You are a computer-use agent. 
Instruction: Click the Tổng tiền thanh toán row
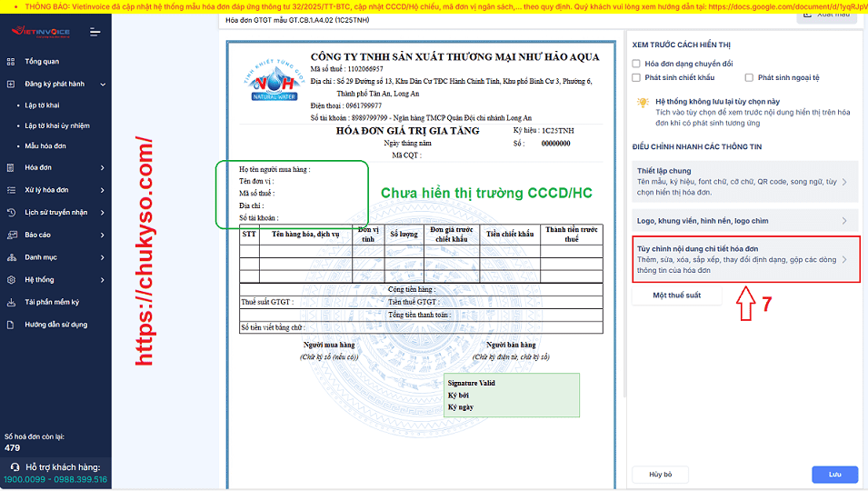coord(421,315)
